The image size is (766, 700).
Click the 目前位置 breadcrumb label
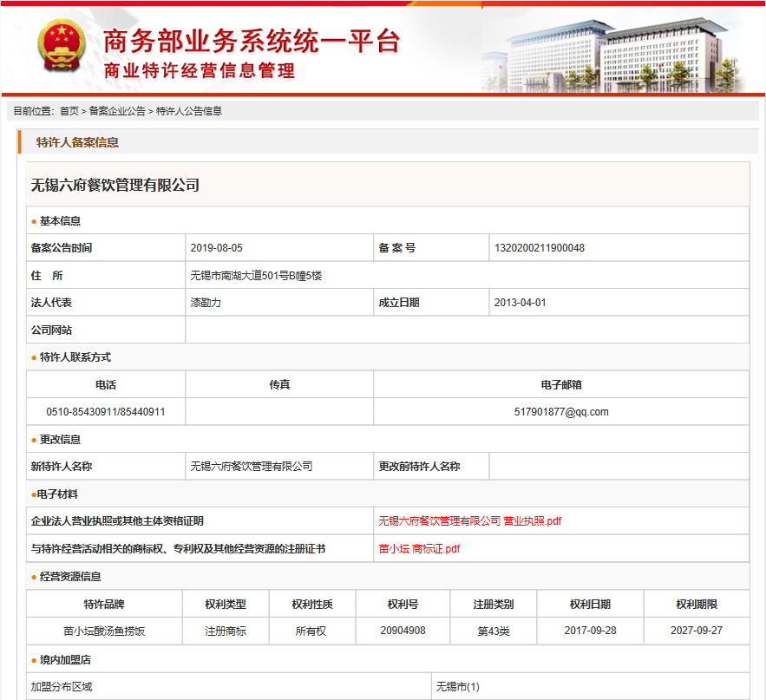point(34,111)
